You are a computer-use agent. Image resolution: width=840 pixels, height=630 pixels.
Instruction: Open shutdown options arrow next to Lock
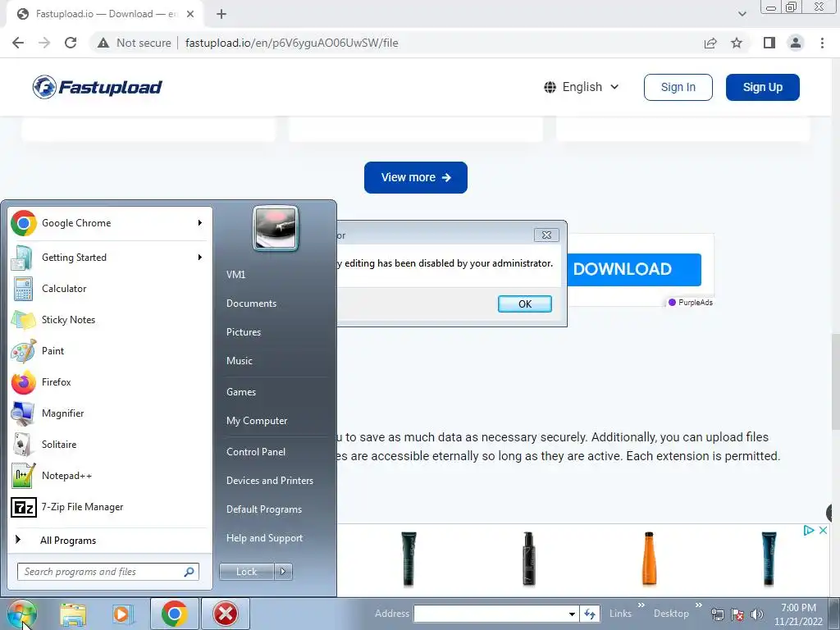coord(283,572)
